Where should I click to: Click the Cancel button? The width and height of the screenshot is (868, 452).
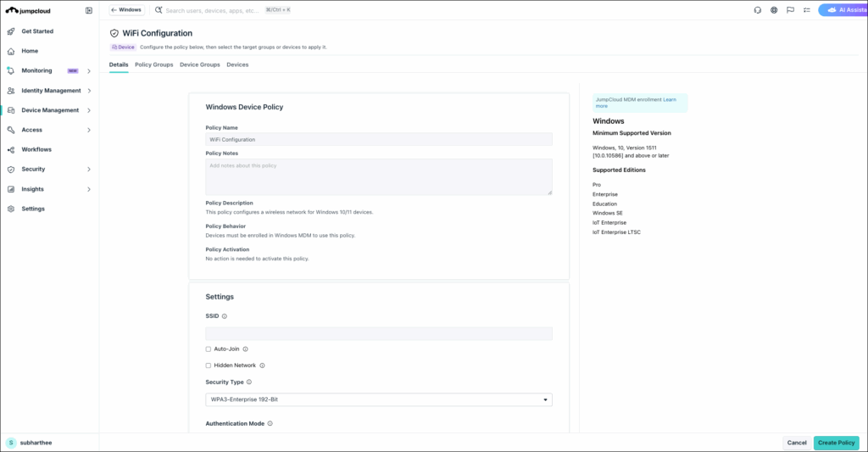[x=797, y=443]
